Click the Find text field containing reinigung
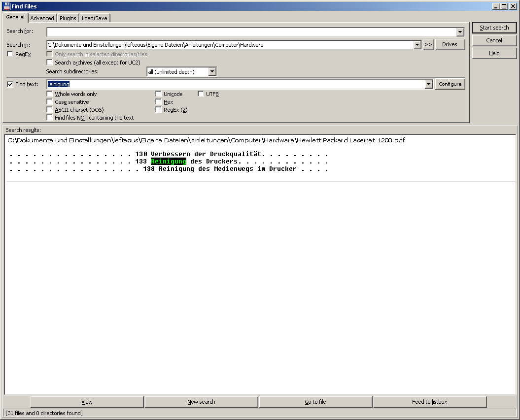The image size is (520, 420). [236, 84]
